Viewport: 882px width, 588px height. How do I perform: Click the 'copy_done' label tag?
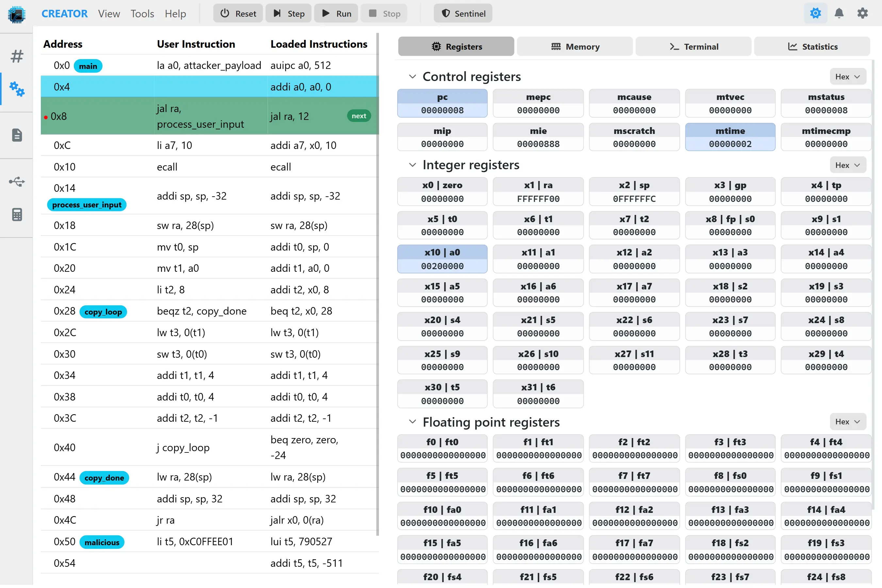[104, 478]
